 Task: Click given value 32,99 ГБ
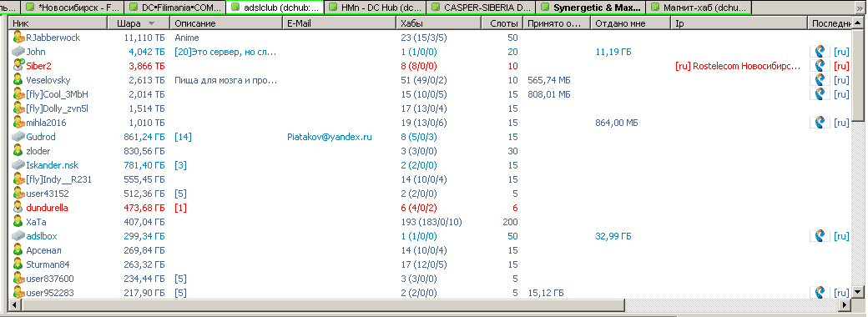613,236
